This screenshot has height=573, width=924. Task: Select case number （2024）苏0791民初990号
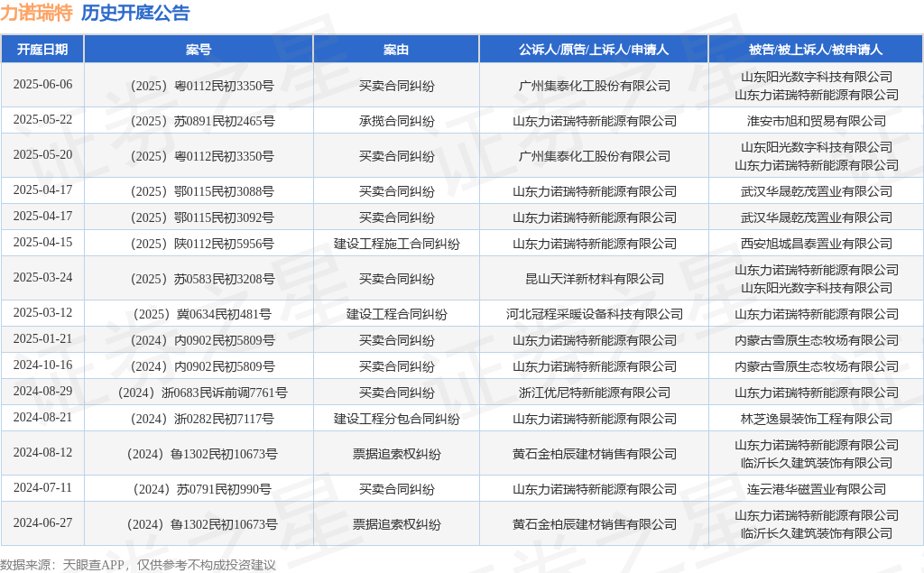click(x=199, y=489)
